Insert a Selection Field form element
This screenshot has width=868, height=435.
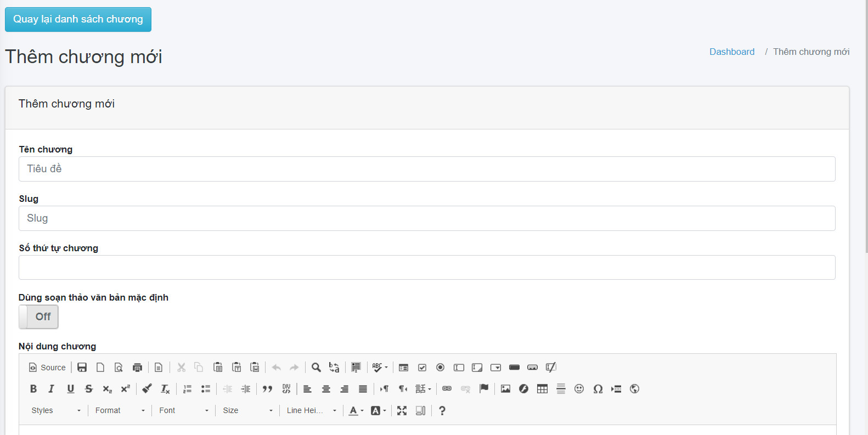(495, 368)
